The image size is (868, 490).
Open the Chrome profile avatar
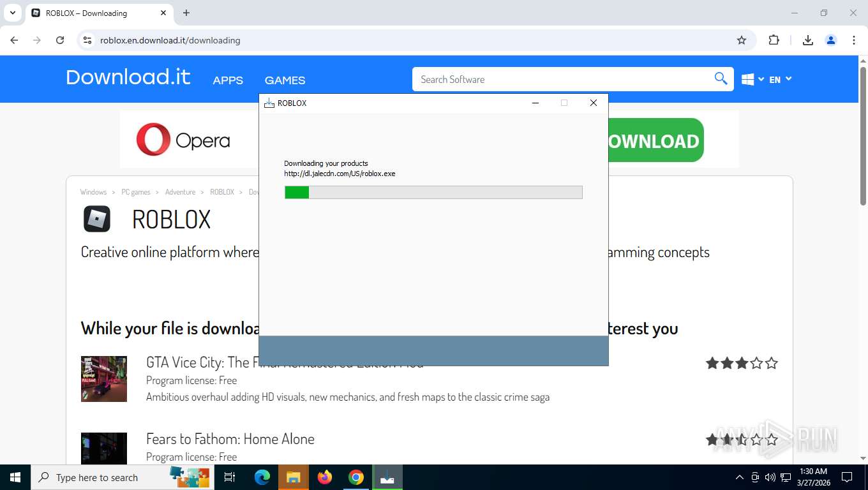click(x=831, y=40)
